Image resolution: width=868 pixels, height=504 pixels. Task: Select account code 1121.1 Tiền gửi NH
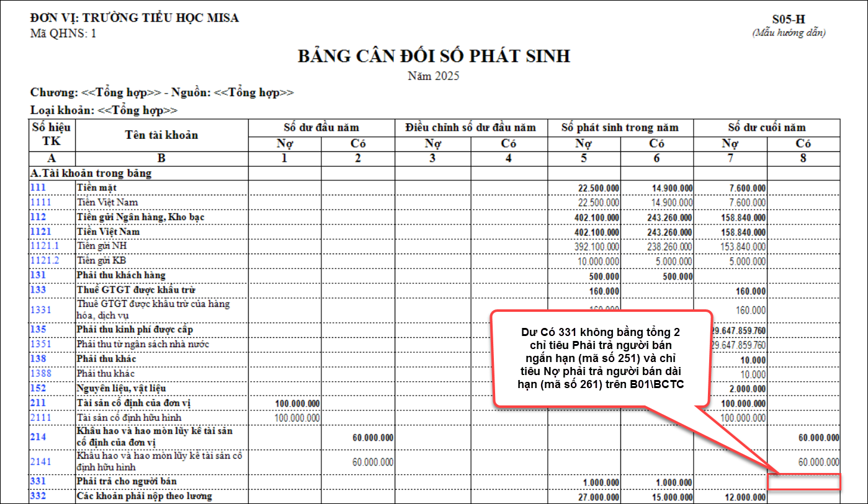pyautogui.click(x=43, y=246)
